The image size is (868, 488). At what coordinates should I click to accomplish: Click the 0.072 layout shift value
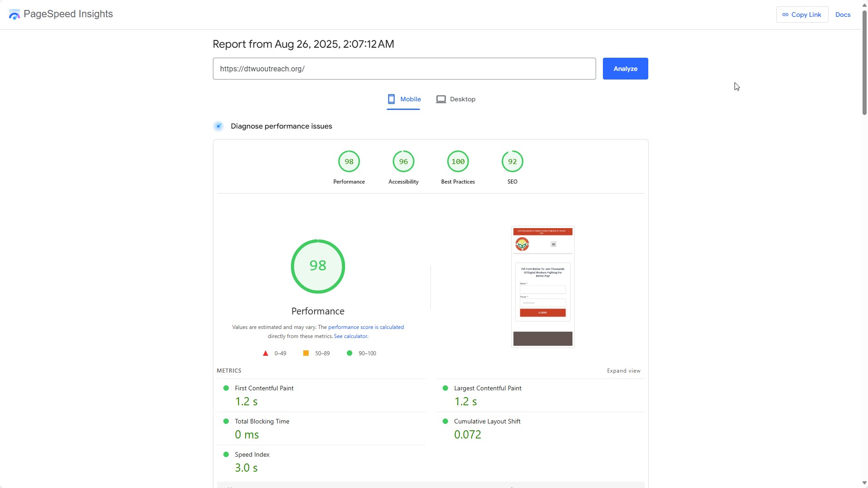point(468,435)
